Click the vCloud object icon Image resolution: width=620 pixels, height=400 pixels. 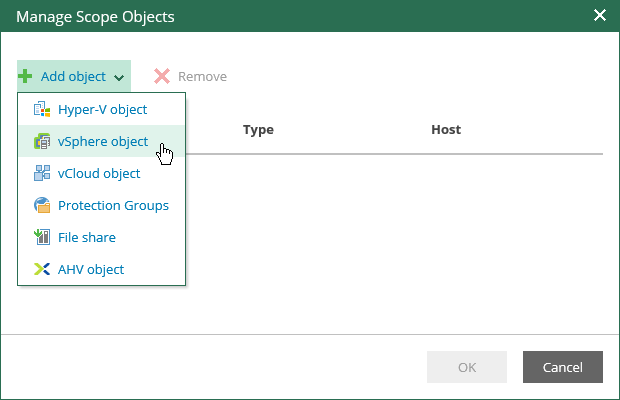pos(42,173)
